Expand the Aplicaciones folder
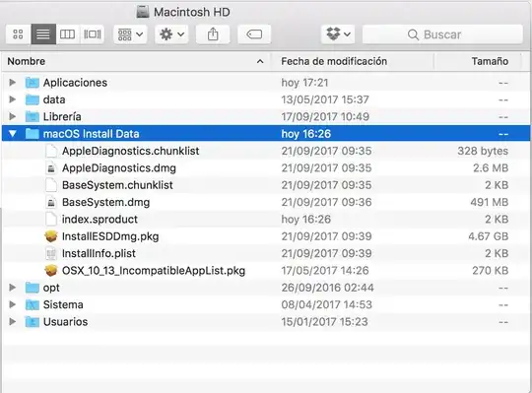The width and height of the screenshot is (532, 393). (x=13, y=83)
